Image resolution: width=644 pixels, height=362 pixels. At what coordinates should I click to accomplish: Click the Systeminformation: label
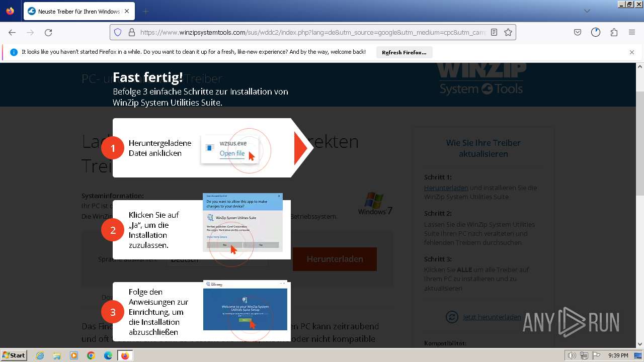tap(113, 196)
